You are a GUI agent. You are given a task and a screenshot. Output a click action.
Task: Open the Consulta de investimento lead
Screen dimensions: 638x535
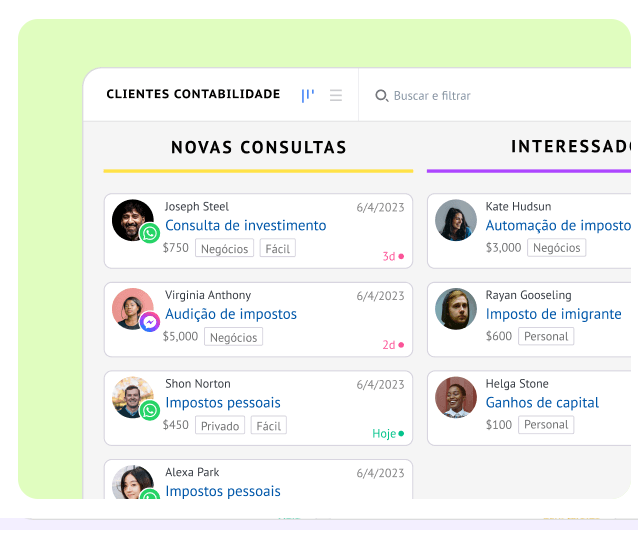[x=246, y=225]
